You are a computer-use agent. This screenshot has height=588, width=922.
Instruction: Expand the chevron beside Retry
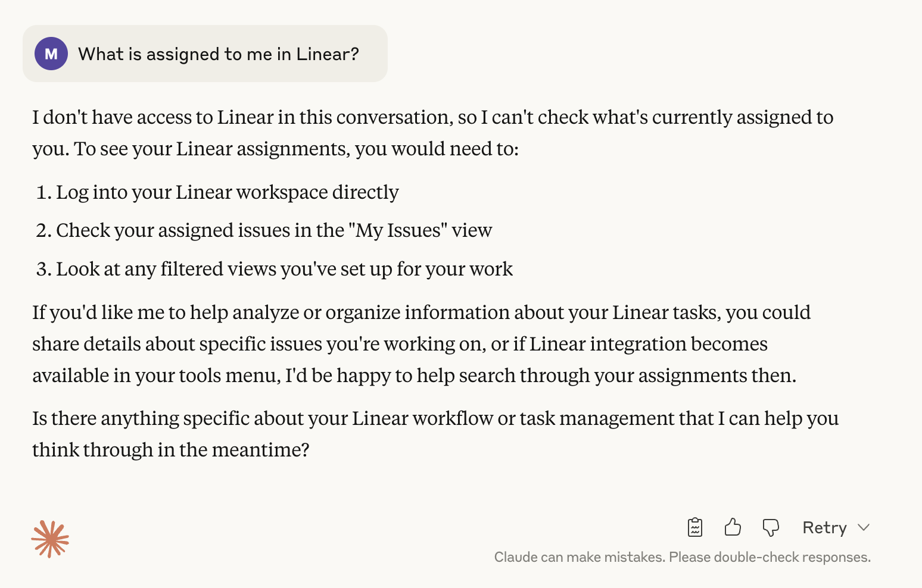point(864,528)
